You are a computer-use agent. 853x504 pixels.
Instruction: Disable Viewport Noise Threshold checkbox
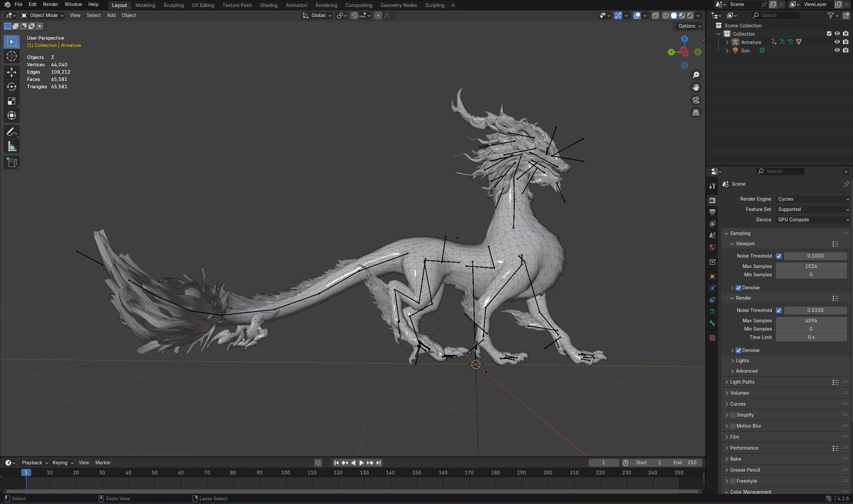coord(779,256)
